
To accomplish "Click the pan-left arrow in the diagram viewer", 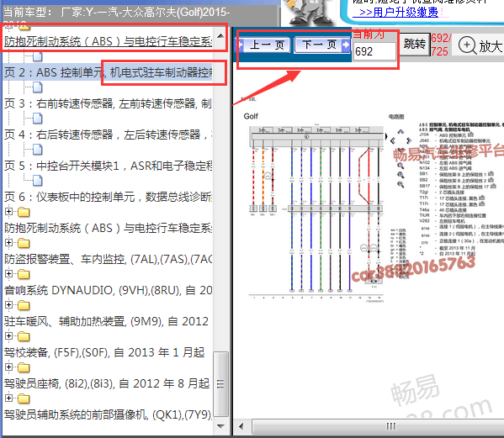I will [393, 140].
